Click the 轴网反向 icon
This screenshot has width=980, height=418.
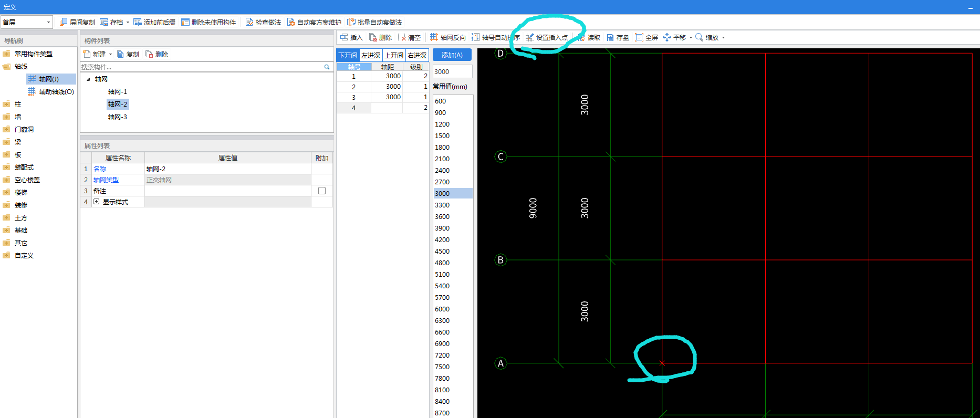point(434,37)
